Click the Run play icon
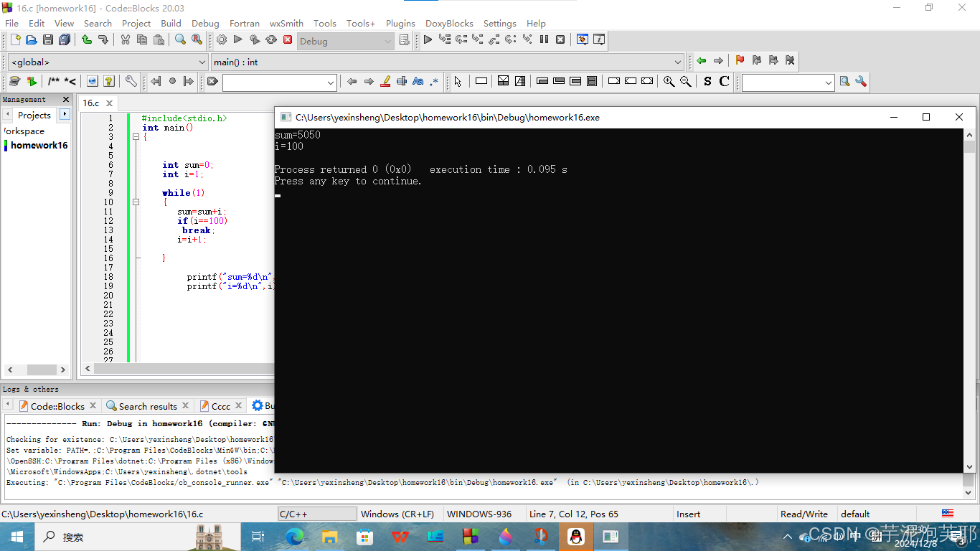This screenshot has width=980, height=551. click(x=238, y=40)
